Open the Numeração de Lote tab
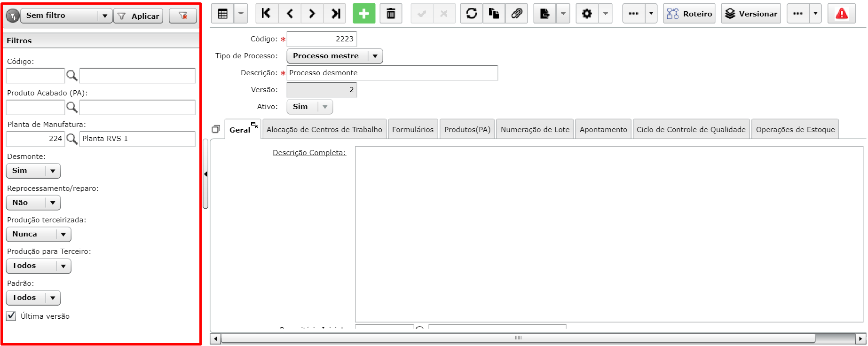 (535, 130)
